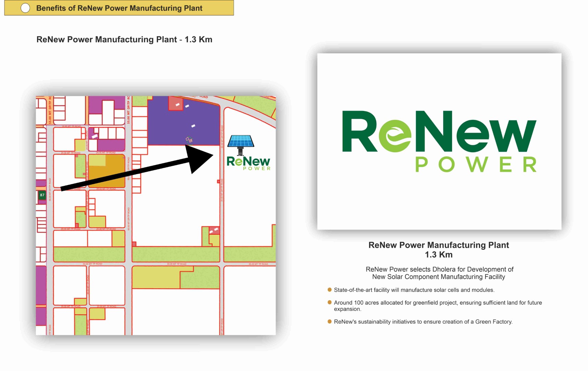
Task: Click the caption title below the large logo
Action: (438, 245)
